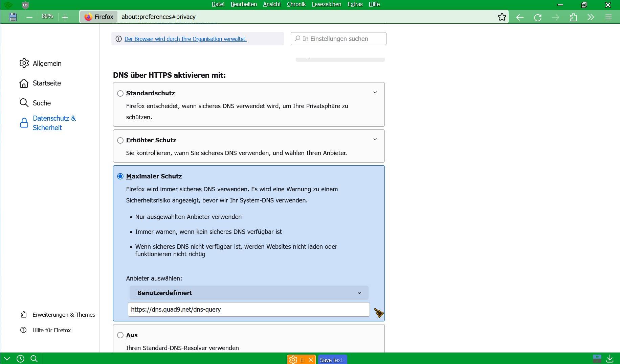This screenshot has width=620, height=364.
Task: Reload the page with refresh icon
Action: (538, 17)
